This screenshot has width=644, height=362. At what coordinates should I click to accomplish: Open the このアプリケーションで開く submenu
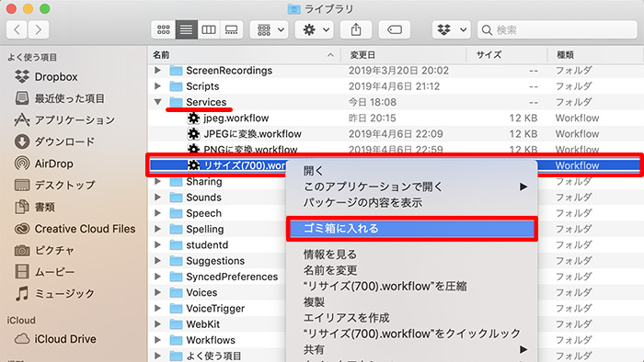[x=412, y=187]
